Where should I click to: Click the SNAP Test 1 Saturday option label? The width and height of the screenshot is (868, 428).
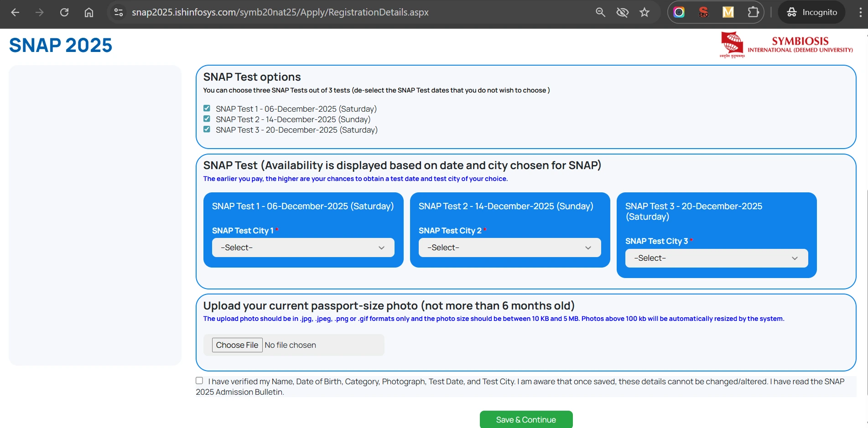coord(296,109)
